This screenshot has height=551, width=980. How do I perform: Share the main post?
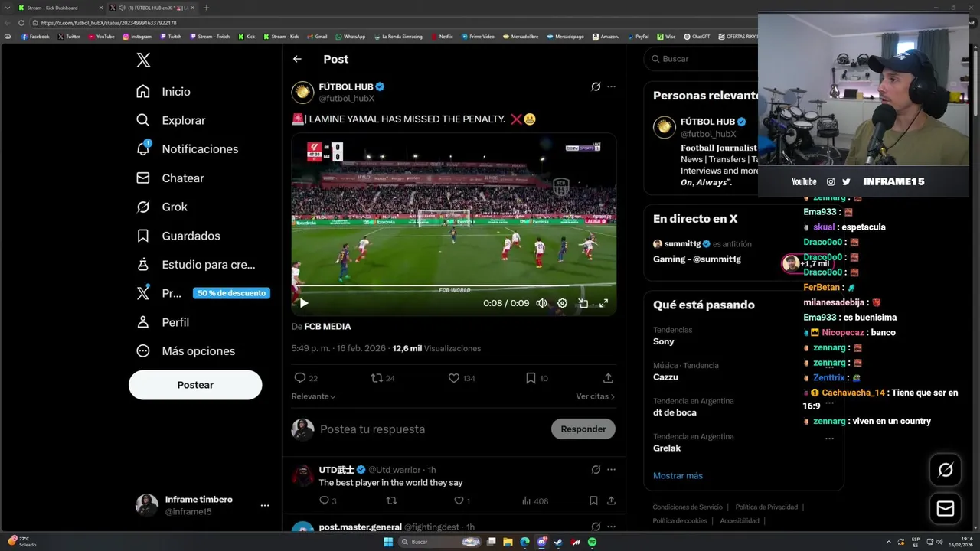click(608, 378)
